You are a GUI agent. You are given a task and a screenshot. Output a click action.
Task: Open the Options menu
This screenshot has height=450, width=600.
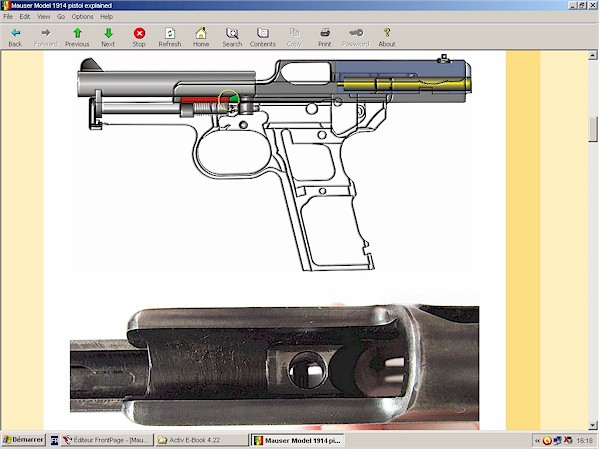point(83,16)
